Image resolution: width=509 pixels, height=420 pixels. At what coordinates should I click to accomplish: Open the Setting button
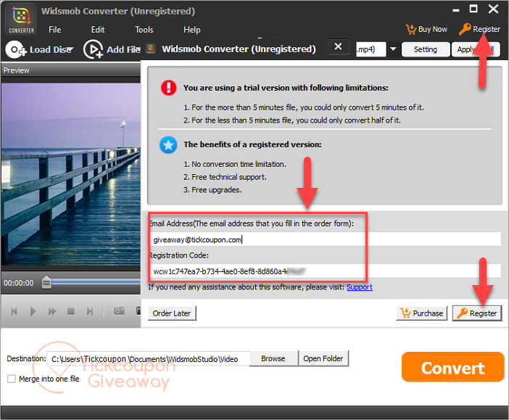pos(425,49)
